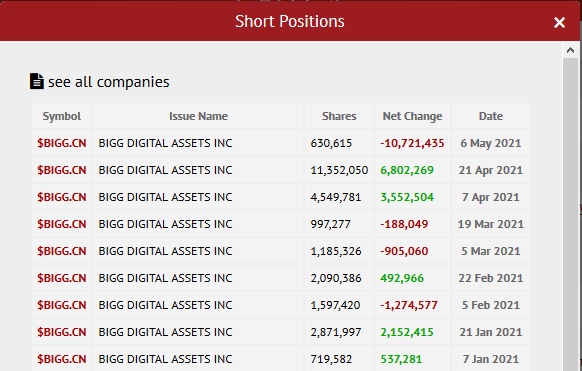Open $BIGG.CN link in 22 Feb 2021 row

[x=62, y=278]
